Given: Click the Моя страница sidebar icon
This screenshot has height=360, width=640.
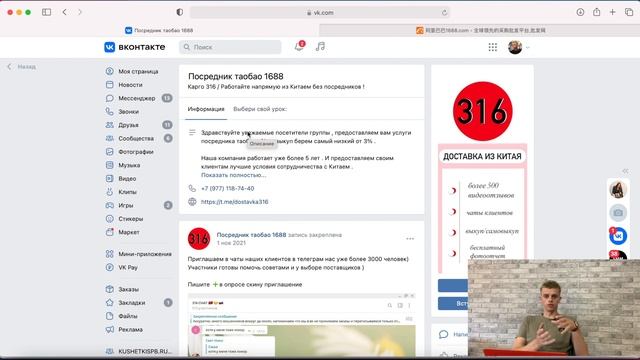Looking at the screenshot, I should 109,71.
